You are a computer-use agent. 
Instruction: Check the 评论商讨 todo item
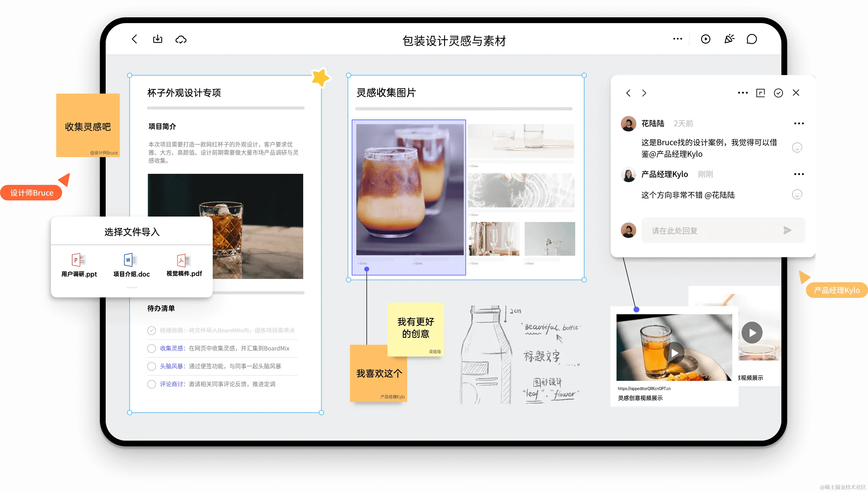click(x=151, y=384)
